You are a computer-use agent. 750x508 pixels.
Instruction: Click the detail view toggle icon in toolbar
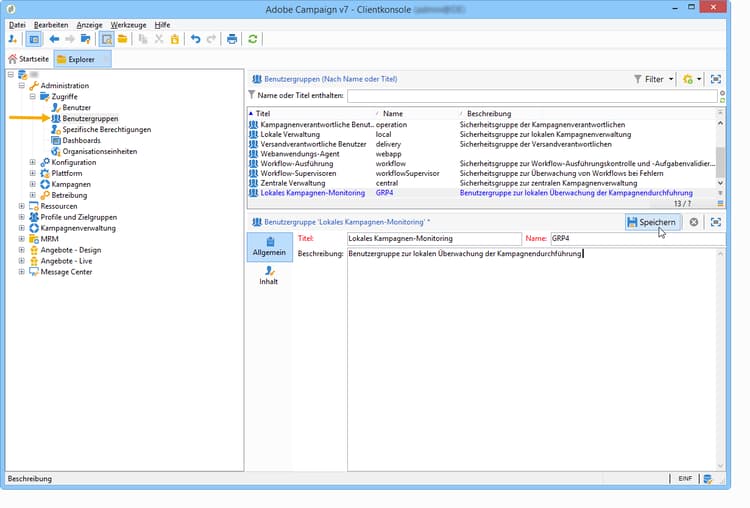[x=107, y=39]
